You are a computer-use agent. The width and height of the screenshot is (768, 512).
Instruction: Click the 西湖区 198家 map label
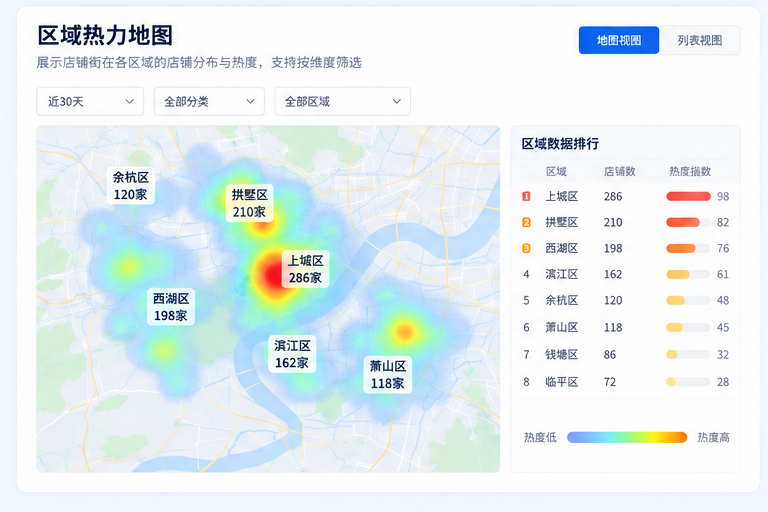tap(171, 307)
